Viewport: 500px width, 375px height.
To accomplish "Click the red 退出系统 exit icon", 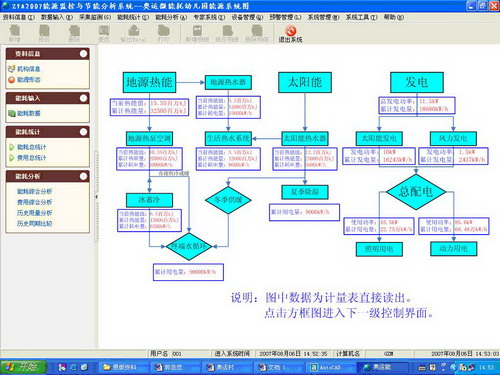I will coord(291,31).
